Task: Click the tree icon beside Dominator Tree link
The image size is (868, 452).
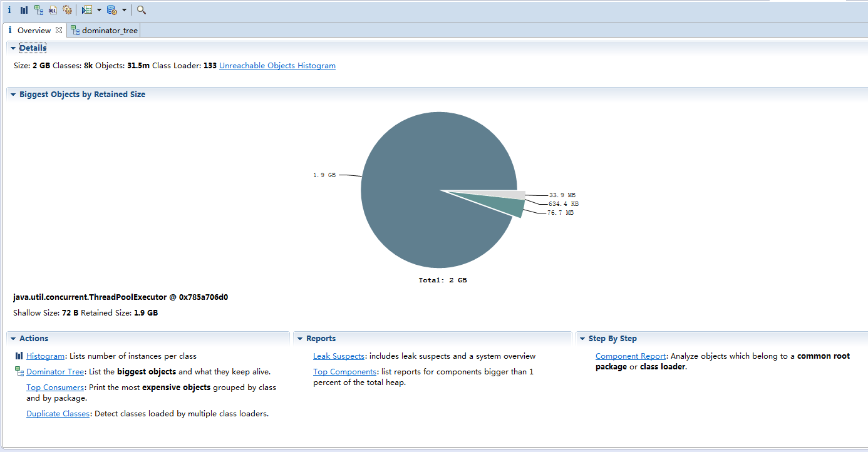Action: tap(19, 371)
